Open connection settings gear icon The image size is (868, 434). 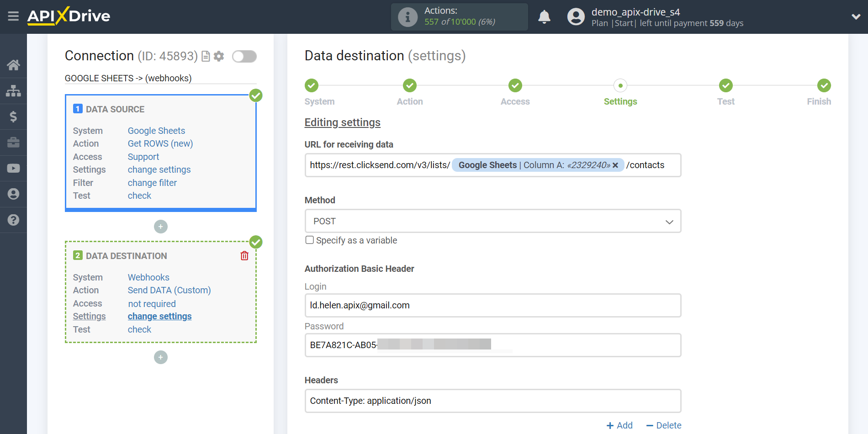click(219, 56)
